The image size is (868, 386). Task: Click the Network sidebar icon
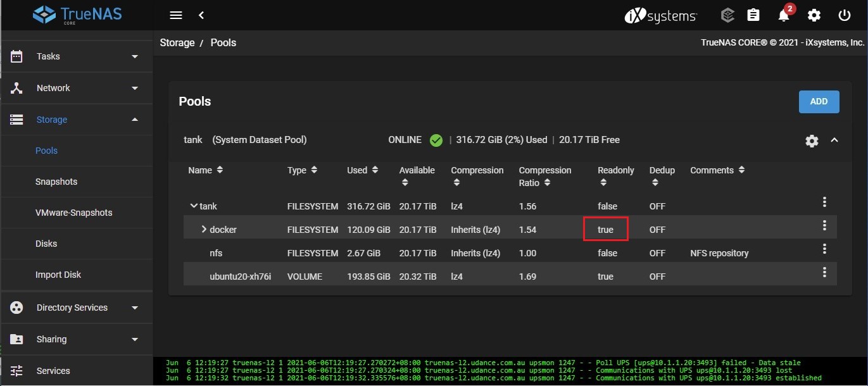(17, 88)
